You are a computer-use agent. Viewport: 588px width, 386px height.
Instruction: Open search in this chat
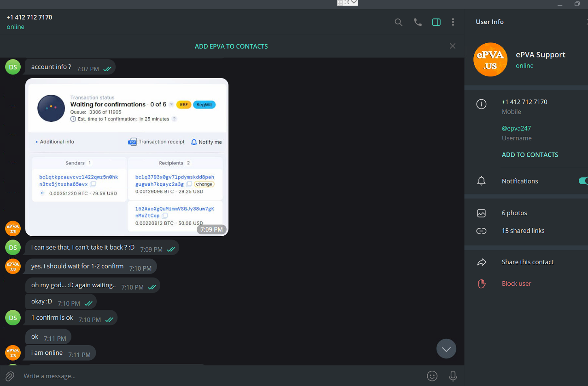click(398, 22)
